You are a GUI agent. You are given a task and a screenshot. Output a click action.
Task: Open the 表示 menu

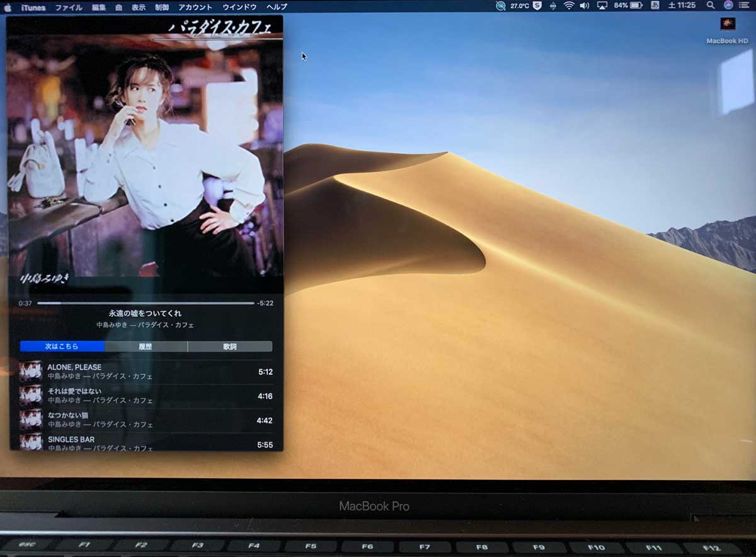tap(139, 7)
